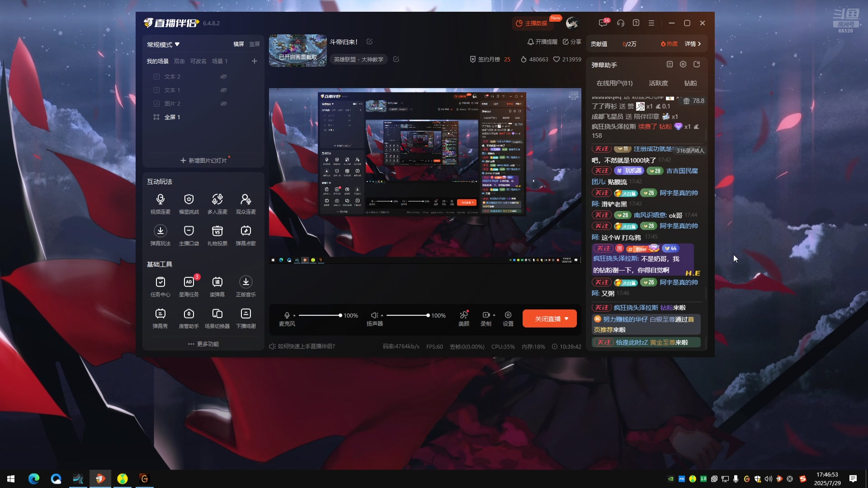Open 弹幕玩法 feature
The image size is (868, 488).
(160, 235)
